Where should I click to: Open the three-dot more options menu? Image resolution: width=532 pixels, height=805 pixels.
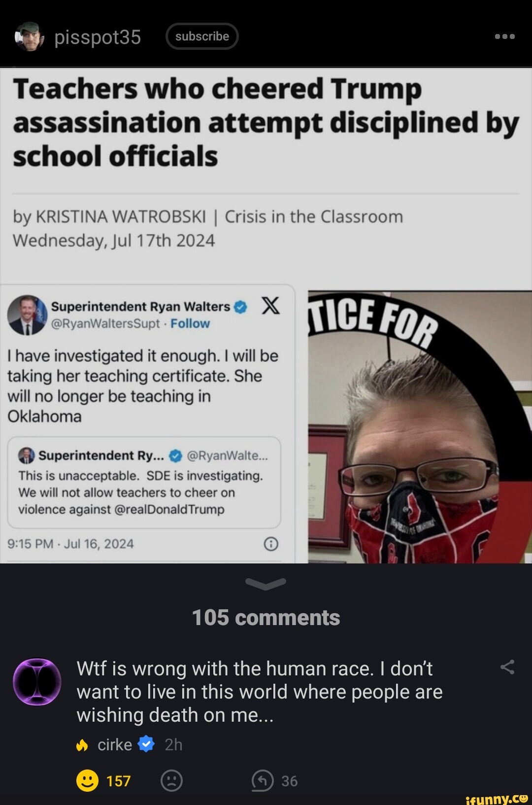505,36
